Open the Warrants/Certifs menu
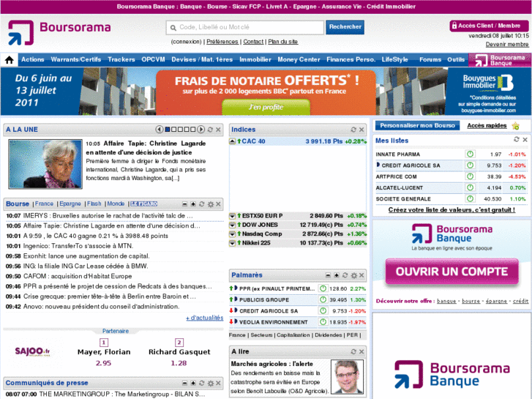Screen dimensions: 532x399 tap(76, 59)
